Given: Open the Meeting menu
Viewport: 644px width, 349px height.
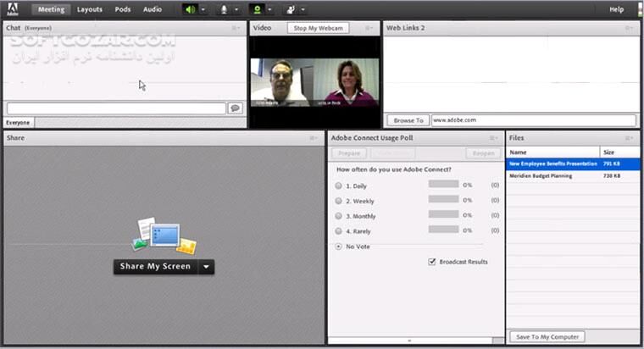Looking at the screenshot, I should [52, 9].
